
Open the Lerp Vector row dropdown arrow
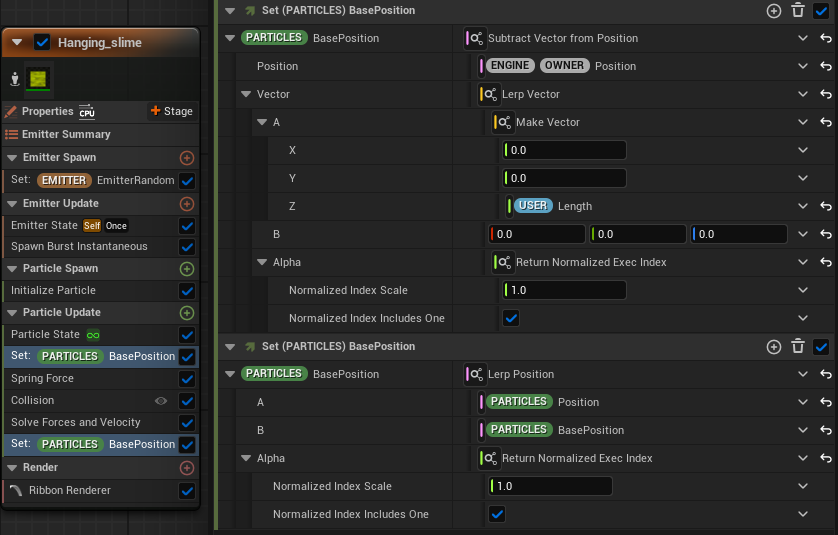coord(802,94)
